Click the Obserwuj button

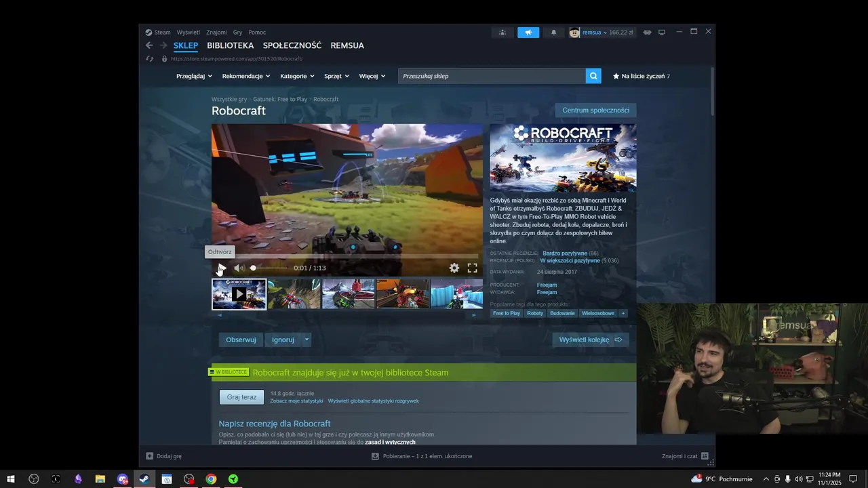(241, 340)
